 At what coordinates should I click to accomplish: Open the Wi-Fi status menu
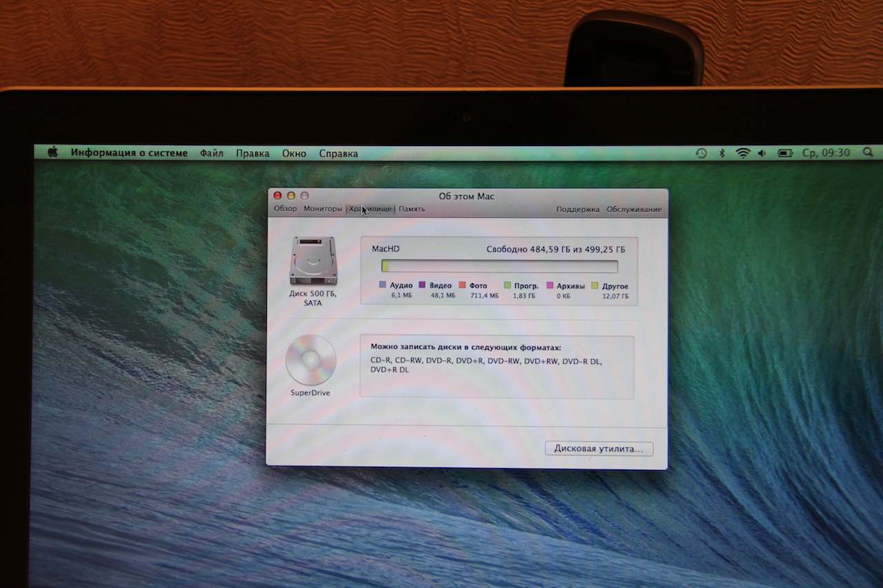742,153
